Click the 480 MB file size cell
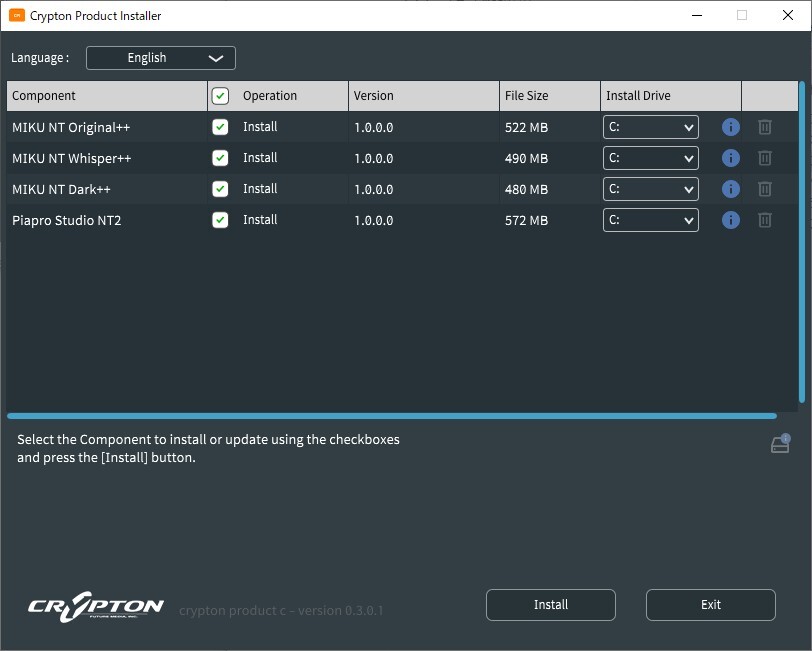Screen dimensions: 812x651 [526, 190]
